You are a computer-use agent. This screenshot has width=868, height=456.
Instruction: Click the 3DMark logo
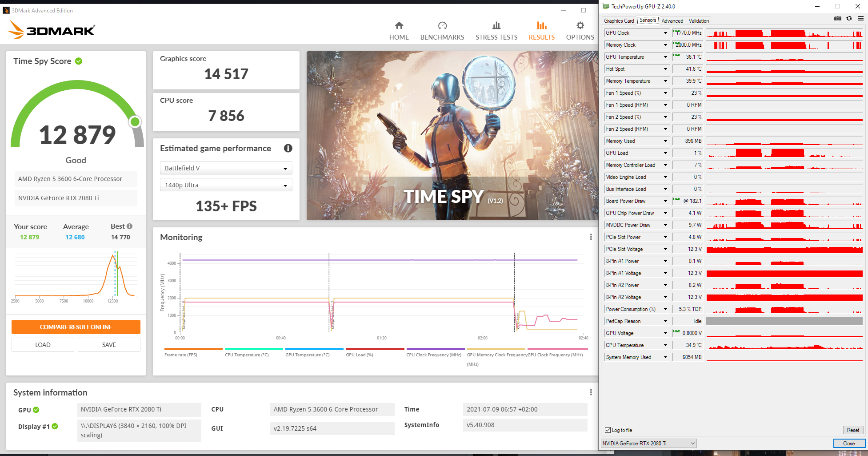coord(52,30)
